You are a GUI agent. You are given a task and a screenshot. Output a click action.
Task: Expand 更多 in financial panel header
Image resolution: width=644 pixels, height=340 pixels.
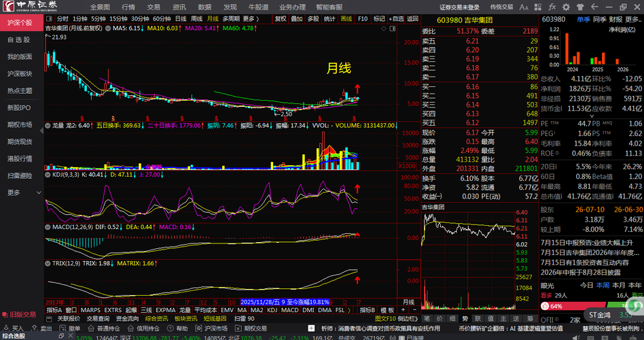coord(633,19)
